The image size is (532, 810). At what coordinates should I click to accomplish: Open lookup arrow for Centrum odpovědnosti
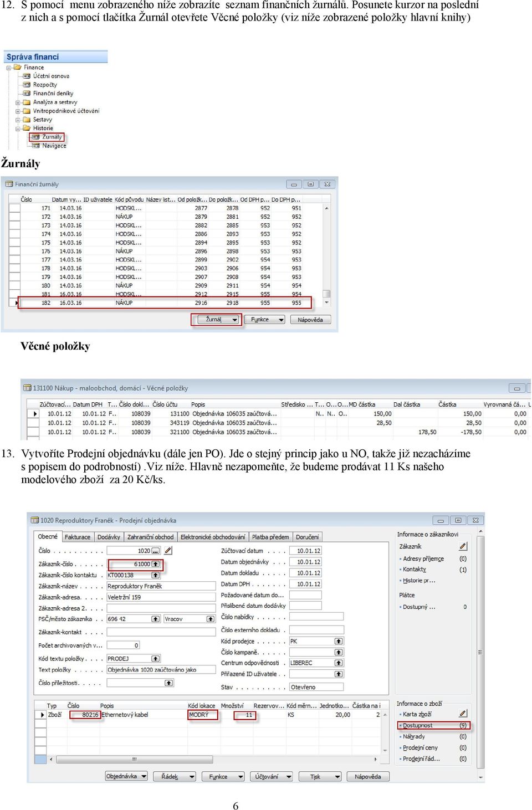[339, 663]
